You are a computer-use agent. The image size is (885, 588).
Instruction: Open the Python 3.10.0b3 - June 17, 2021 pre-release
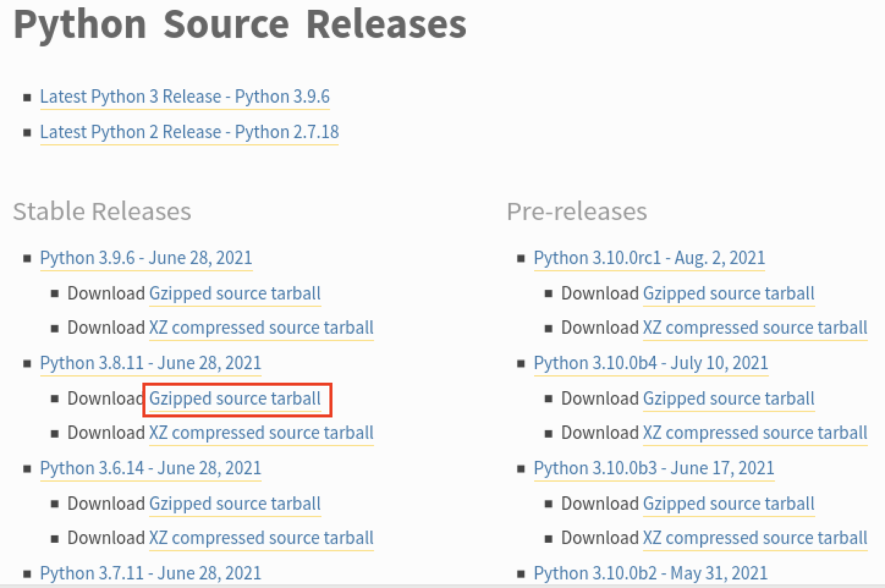(x=654, y=468)
